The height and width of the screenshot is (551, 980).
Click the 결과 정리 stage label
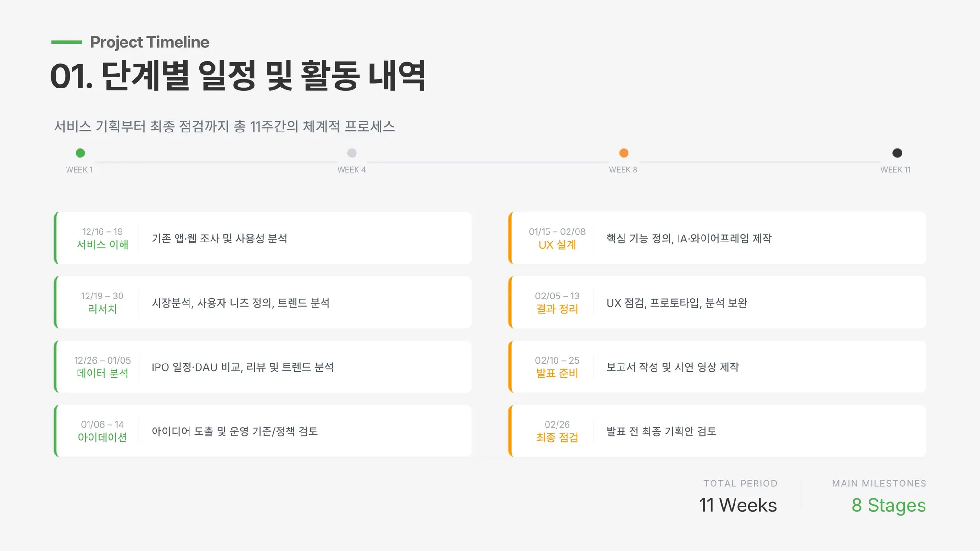pyautogui.click(x=557, y=309)
